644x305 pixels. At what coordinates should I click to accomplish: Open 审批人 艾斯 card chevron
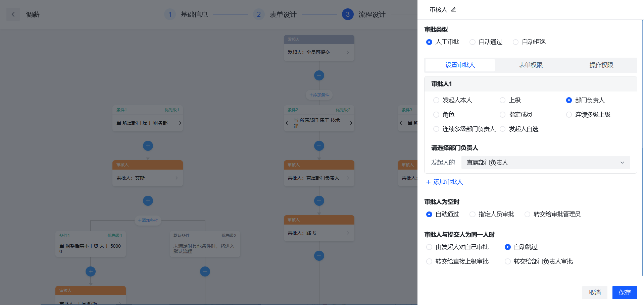(x=177, y=178)
